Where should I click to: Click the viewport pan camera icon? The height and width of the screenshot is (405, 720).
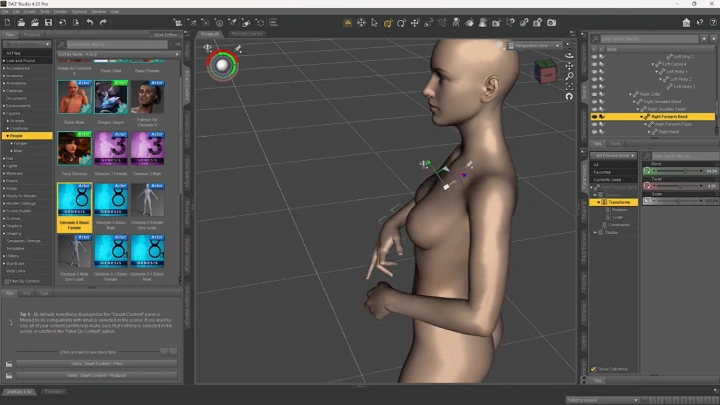569,66
